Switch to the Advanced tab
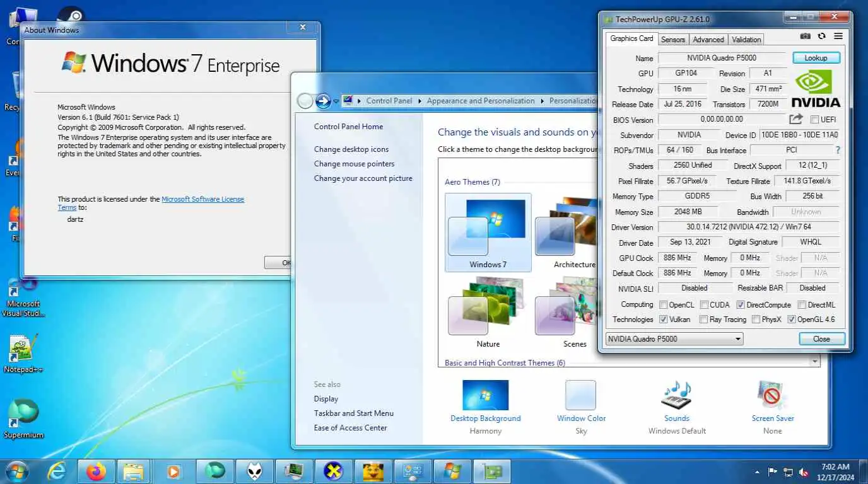868x484 pixels. tap(708, 39)
